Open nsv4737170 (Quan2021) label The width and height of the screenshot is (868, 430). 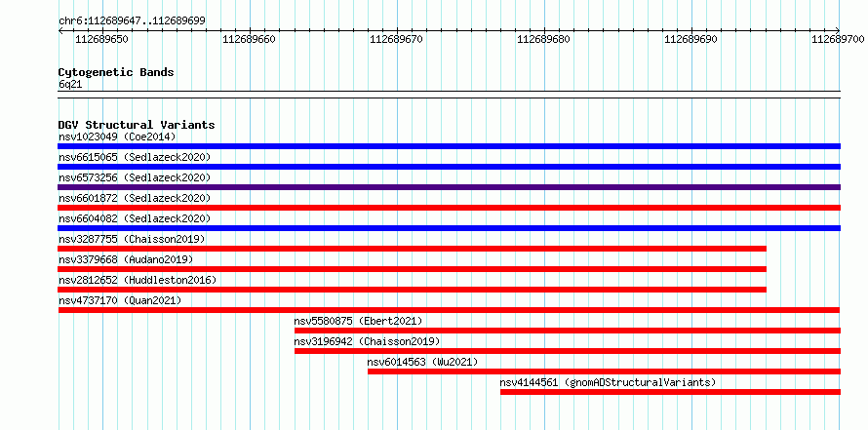tap(120, 300)
